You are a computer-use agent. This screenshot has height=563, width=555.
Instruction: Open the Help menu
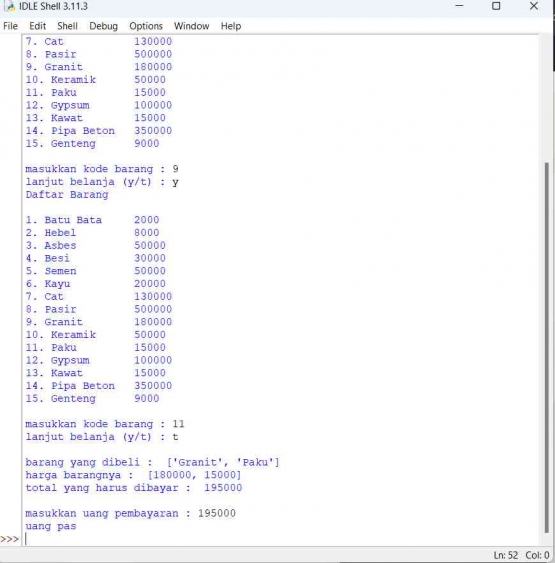(230, 26)
